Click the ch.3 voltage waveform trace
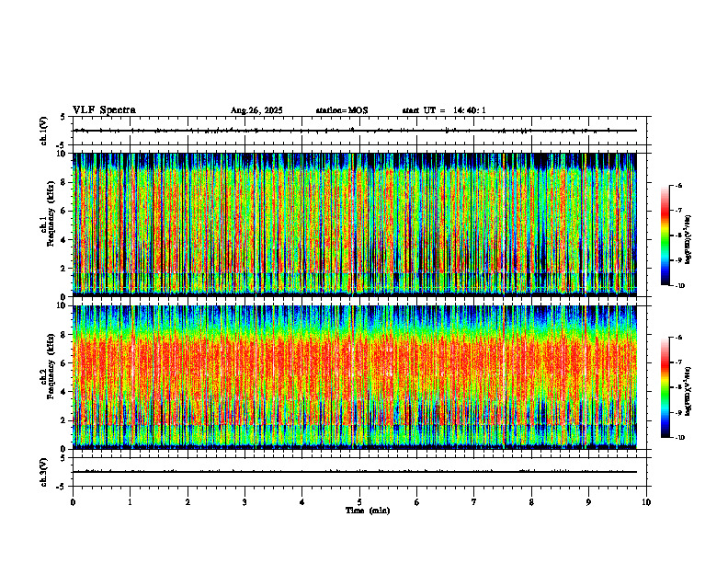728x563 pixels. tap(355, 472)
